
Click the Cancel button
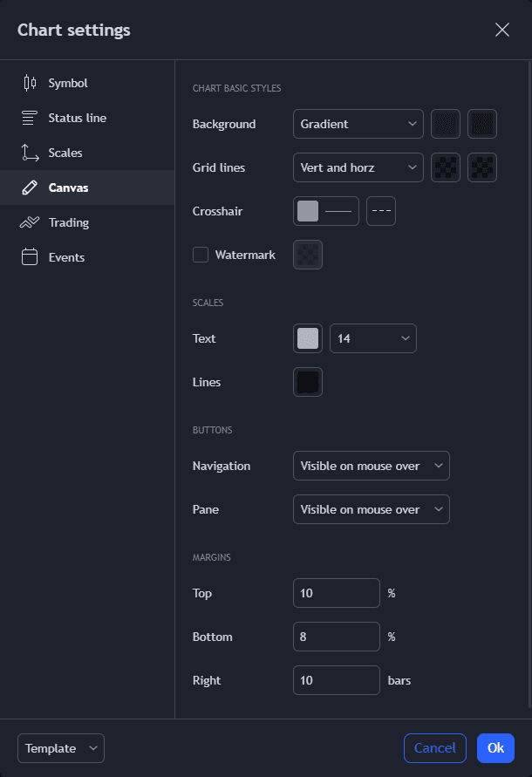click(x=434, y=748)
